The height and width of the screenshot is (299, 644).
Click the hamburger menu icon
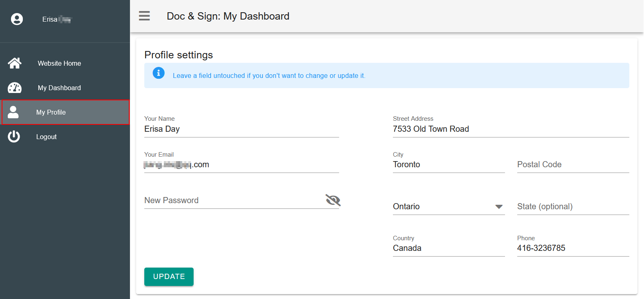[x=144, y=16]
